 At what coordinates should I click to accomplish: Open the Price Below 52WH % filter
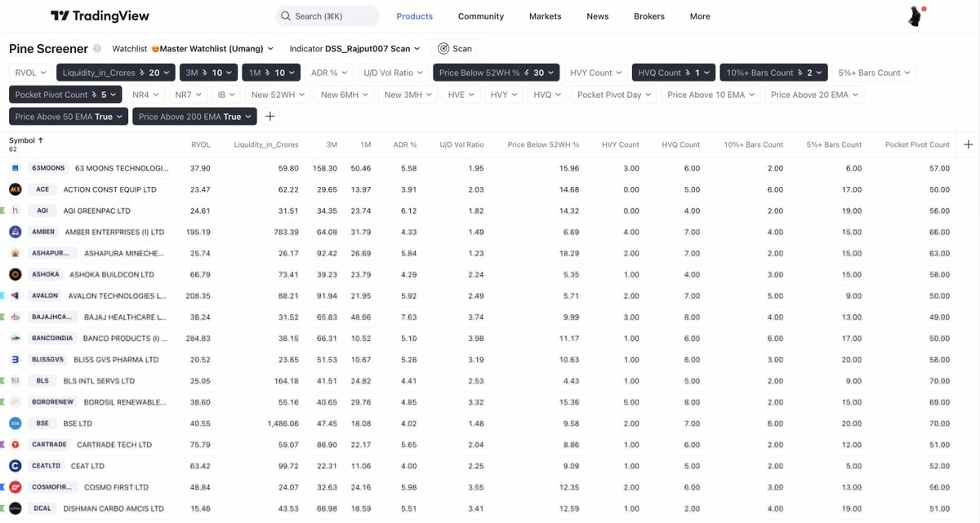pos(496,73)
